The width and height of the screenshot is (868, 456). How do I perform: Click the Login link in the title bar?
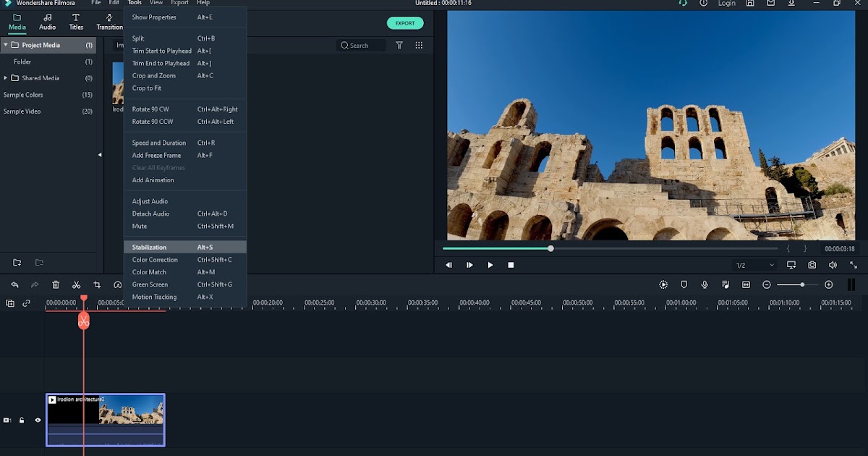point(726,4)
